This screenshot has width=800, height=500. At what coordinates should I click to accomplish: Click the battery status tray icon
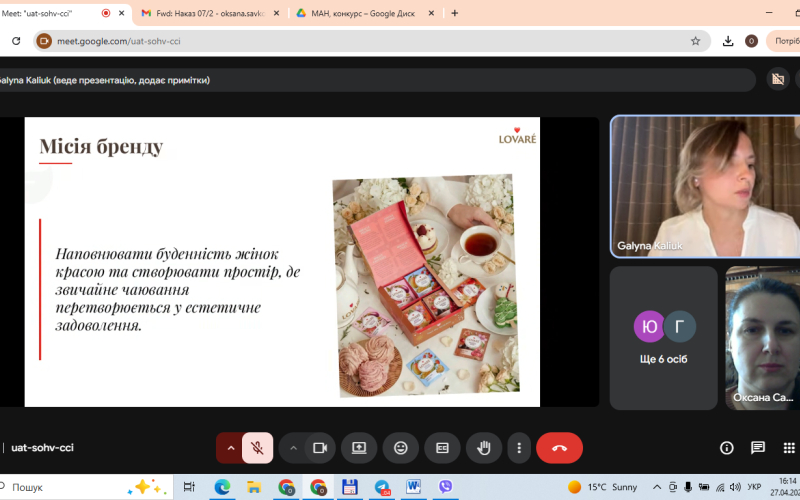click(x=704, y=487)
